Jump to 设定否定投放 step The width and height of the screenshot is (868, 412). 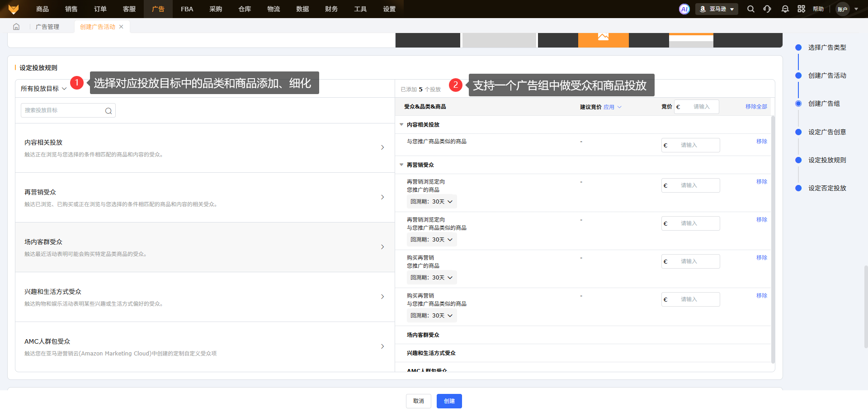(827, 188)
